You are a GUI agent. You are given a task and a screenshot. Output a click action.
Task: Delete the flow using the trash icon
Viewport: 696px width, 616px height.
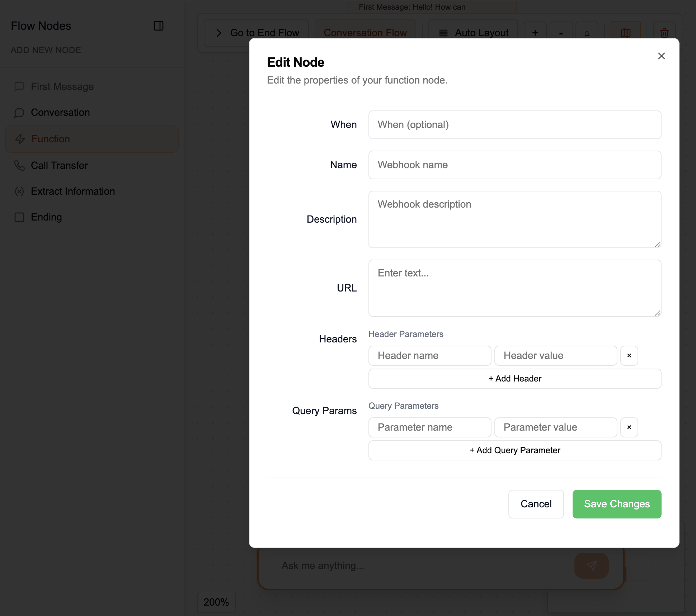click(x=664, y=33)
